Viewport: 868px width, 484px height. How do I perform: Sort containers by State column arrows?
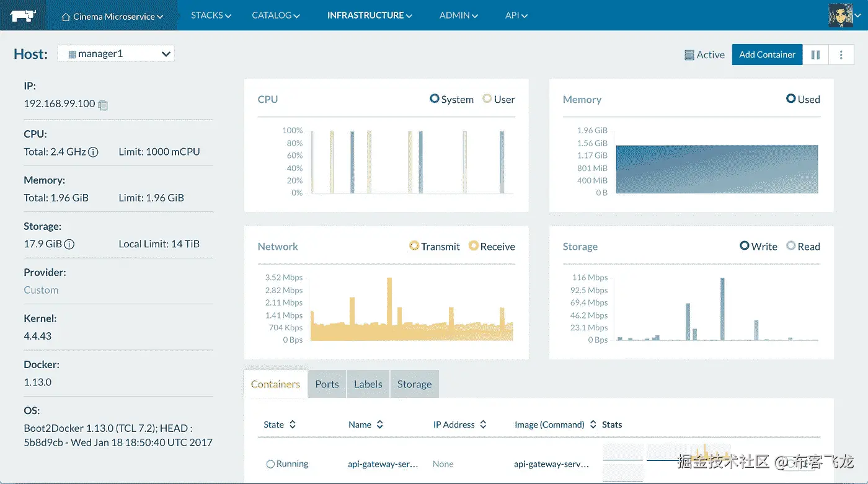coord(293,425)
